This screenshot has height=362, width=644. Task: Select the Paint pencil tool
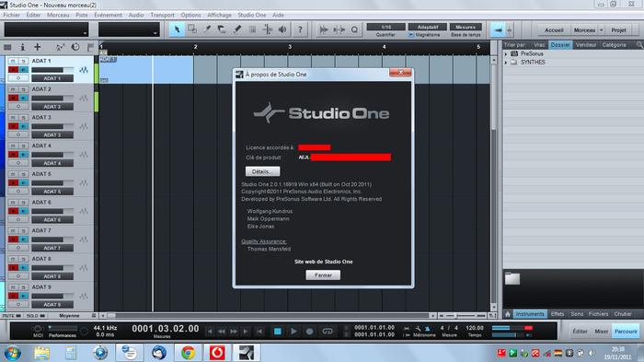(x=237, y=29)
